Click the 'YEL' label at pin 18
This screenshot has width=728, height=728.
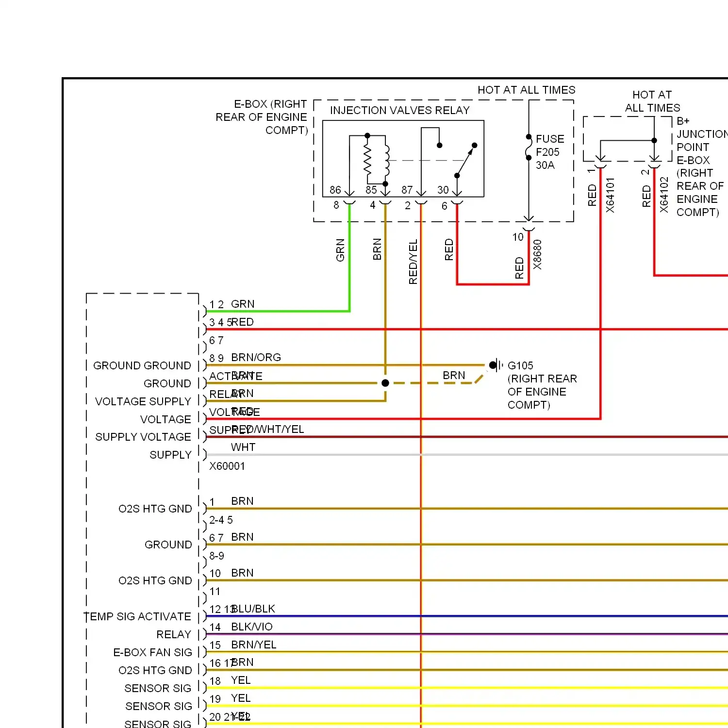[x=241, y=680]
